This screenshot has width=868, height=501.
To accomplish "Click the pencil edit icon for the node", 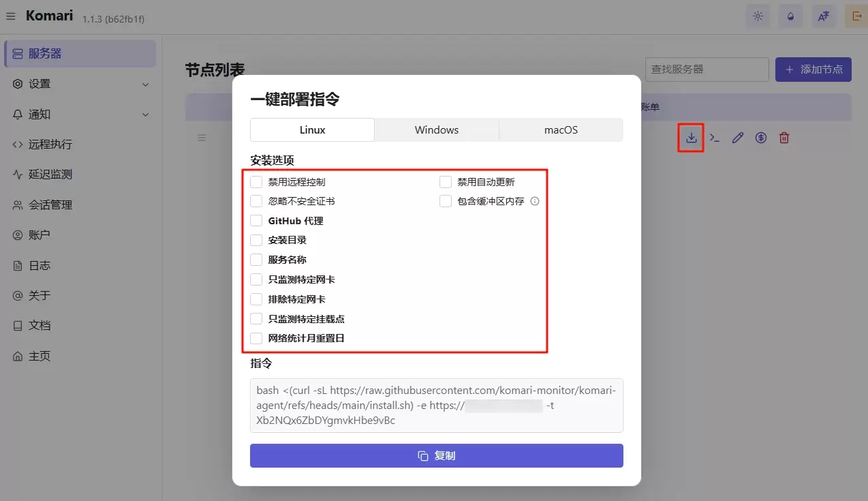I will point(737,138).
